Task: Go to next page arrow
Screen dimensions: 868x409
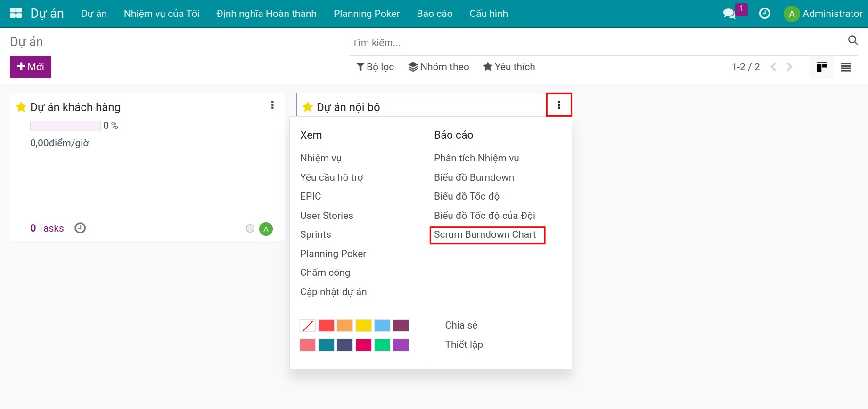Action: [x=789, y=67]
